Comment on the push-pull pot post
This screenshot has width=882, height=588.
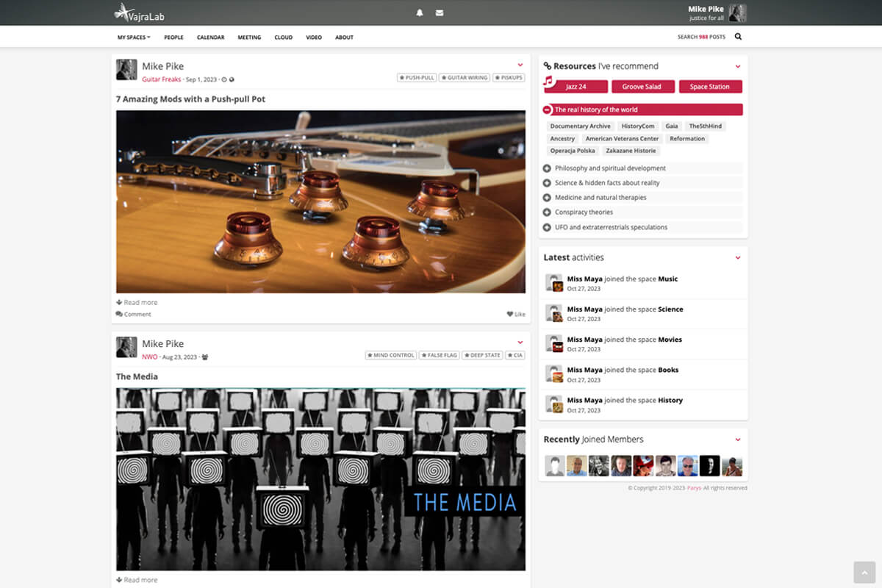[133, 314]
